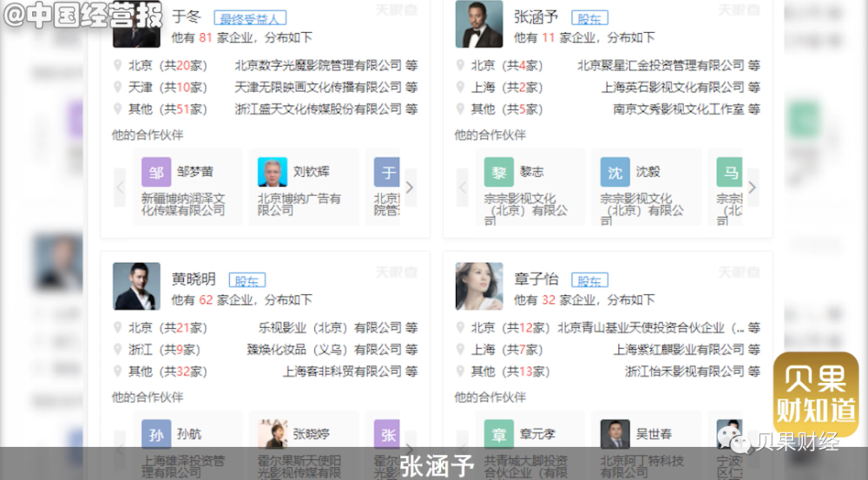Screen dimensions: 868x480
Task: Click location pin for 章子怡's 北京 row
Action: pos(460,328)
